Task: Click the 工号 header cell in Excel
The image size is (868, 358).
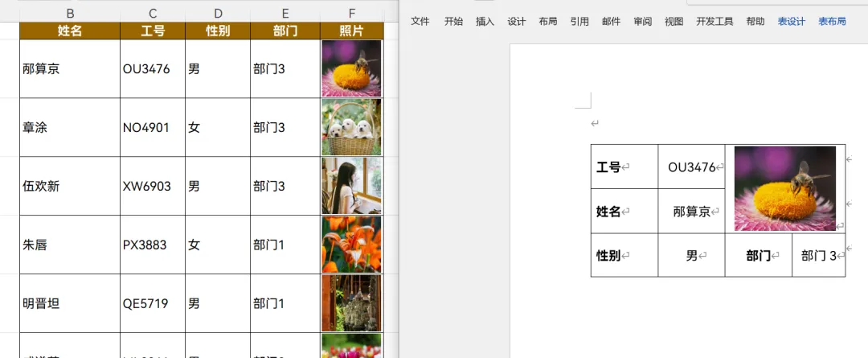Action: (x=153, y=31)
